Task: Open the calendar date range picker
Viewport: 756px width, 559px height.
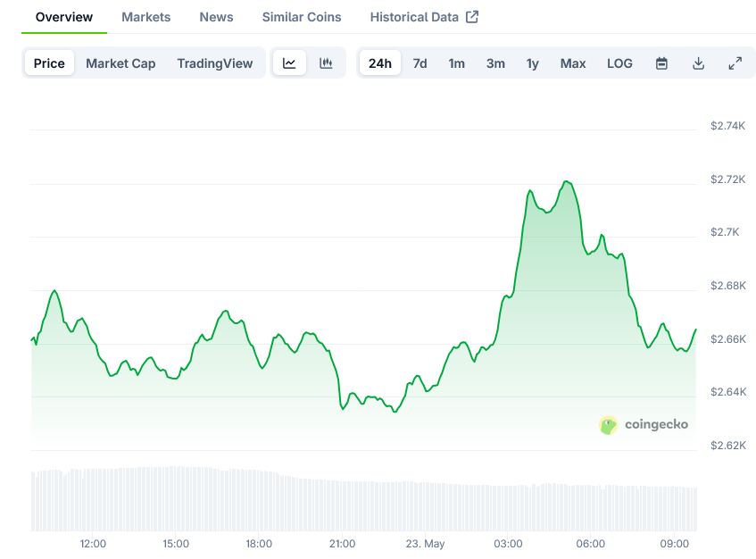Action: pyautogui.click(x=661, y=63)
